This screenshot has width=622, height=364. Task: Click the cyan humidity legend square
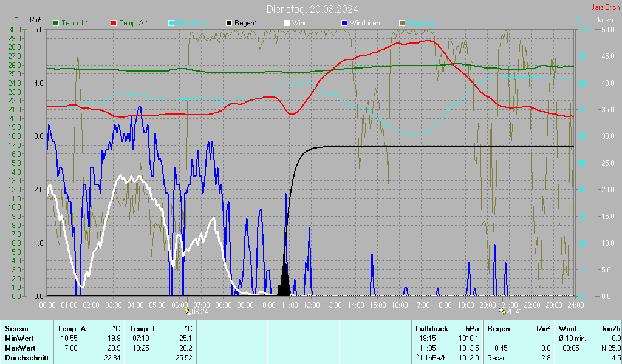171,23
